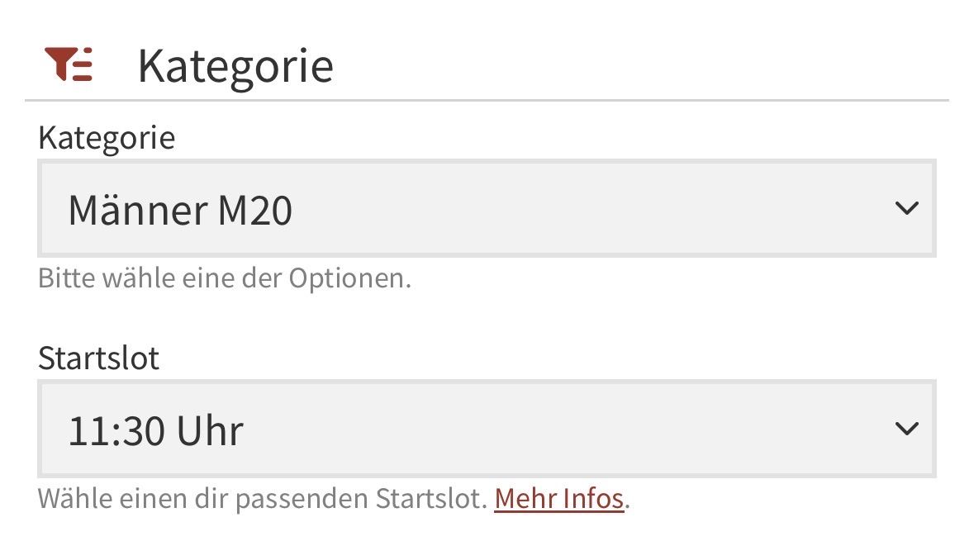Image resolution: width=974 pixels, height=560 pixels.
Task: Open the Kategorie dropdown showing Männer M20
Action: tap(487, 209)
